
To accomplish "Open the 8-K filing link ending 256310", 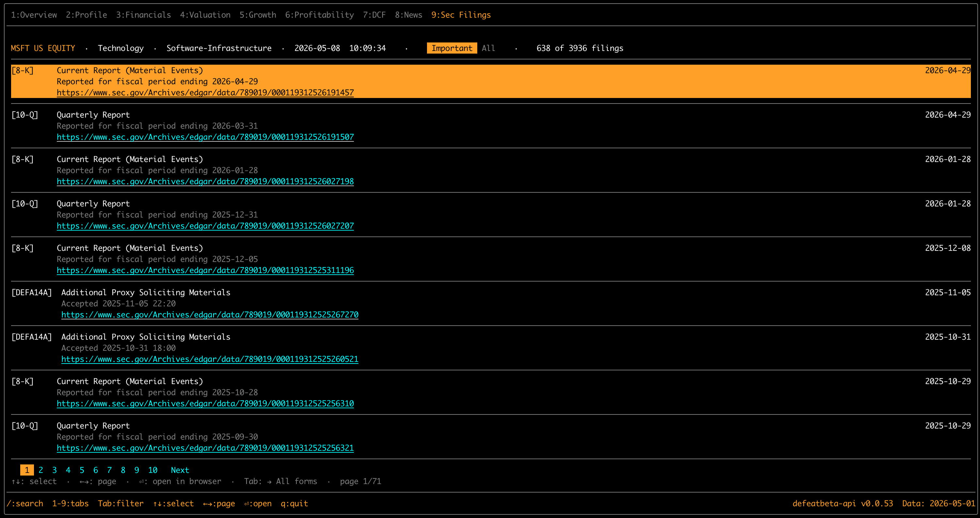I will tap(205, 403).
